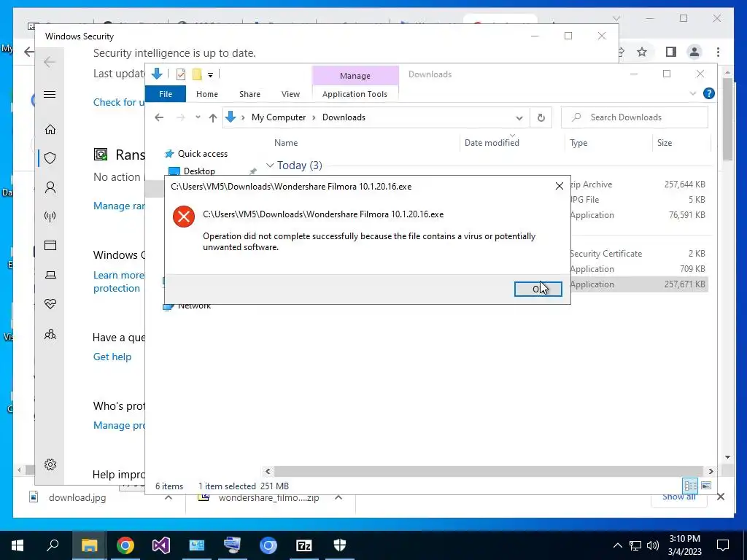Select the 257,671 KB Application row
Image resolution: width=747 pixels, height=560 pixels.
pos(638,284)
